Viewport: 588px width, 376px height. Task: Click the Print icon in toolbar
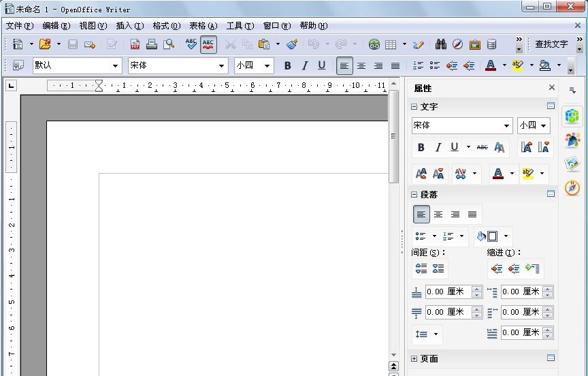point(152,44)
